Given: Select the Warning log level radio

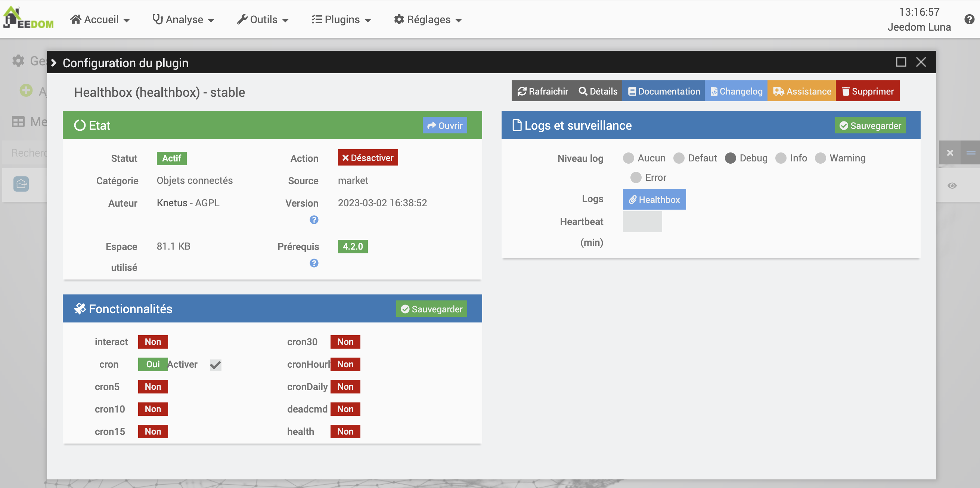Looking at the screenshot, I should [x=820, y=158].
